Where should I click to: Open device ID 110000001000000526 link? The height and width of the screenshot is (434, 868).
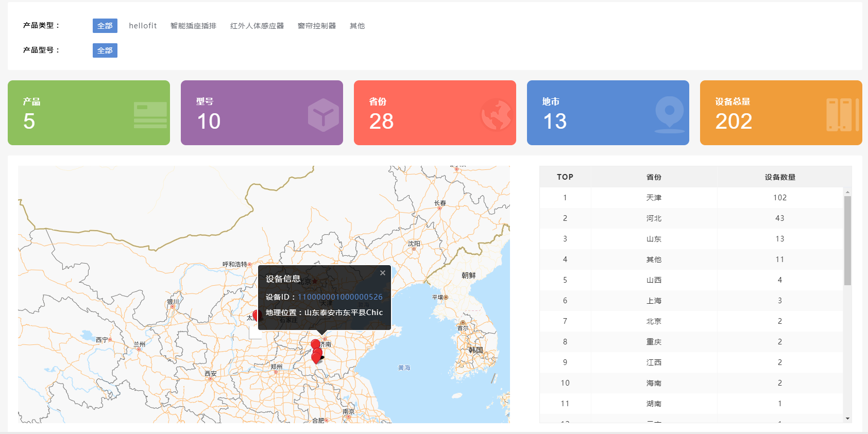point(340,297)
